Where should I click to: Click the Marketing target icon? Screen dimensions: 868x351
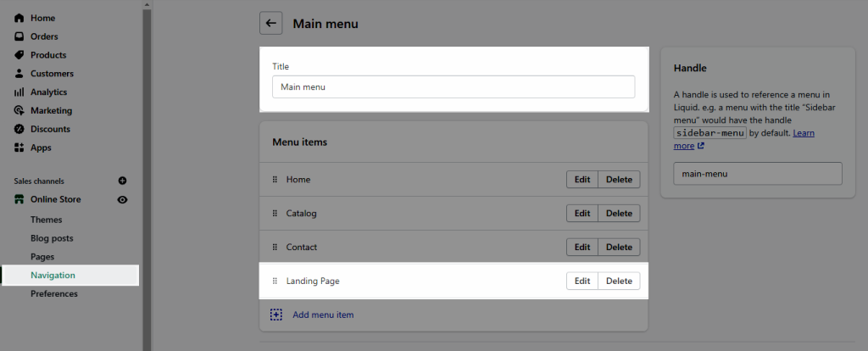tap(19, 110)
